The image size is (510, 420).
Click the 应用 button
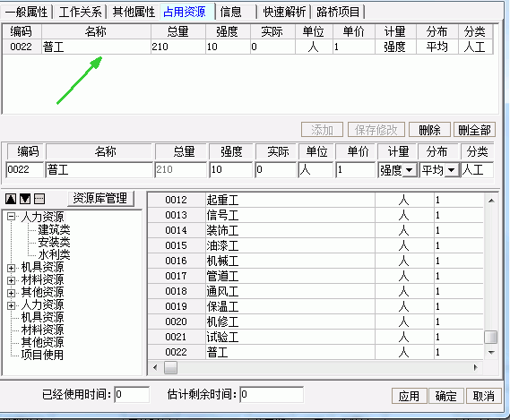(x=409, y=396)
